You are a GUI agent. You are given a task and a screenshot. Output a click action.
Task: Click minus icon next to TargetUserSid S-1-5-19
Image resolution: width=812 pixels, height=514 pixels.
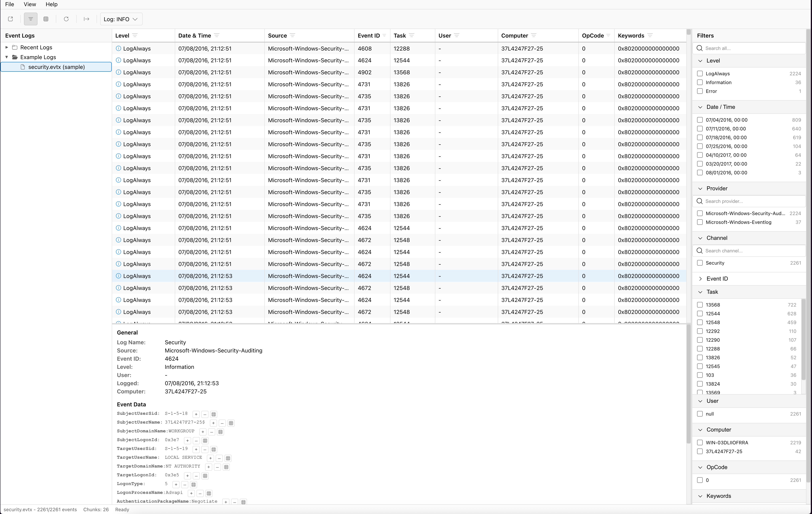205,449
